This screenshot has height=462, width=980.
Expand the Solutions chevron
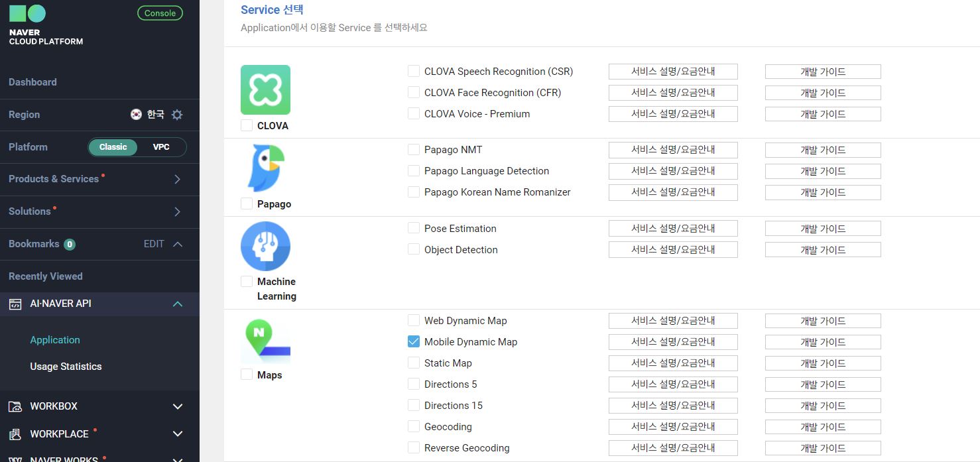coord(177,212)
